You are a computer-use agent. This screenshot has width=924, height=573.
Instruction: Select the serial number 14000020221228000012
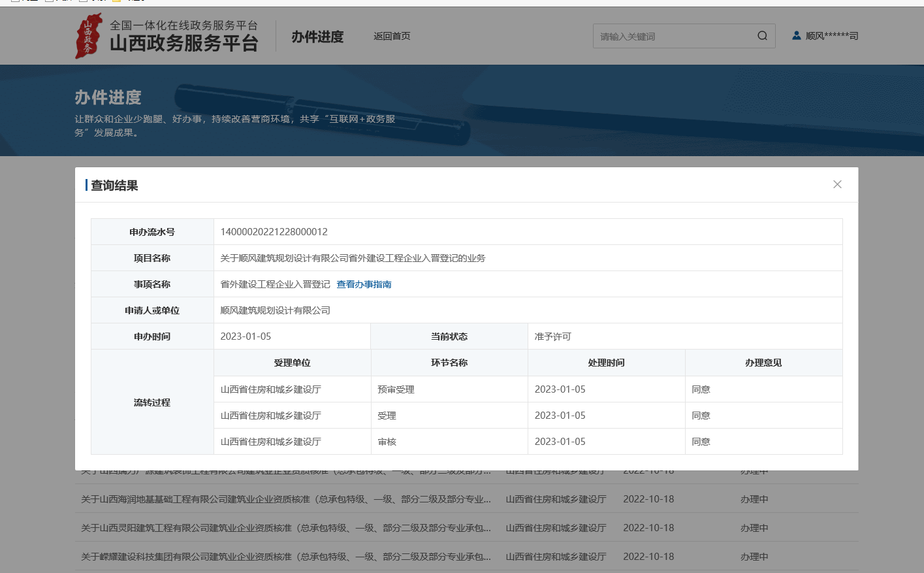click(x=274, y=232)
